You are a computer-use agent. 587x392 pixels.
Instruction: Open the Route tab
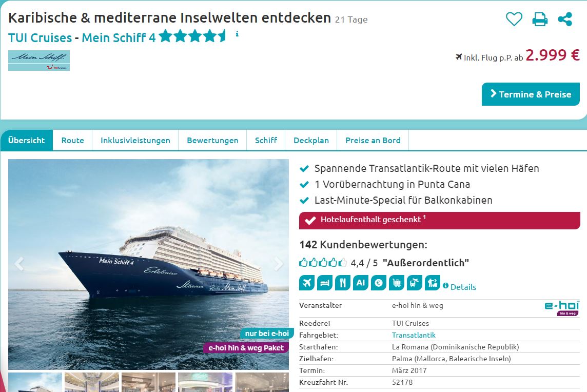click(73, 141)
